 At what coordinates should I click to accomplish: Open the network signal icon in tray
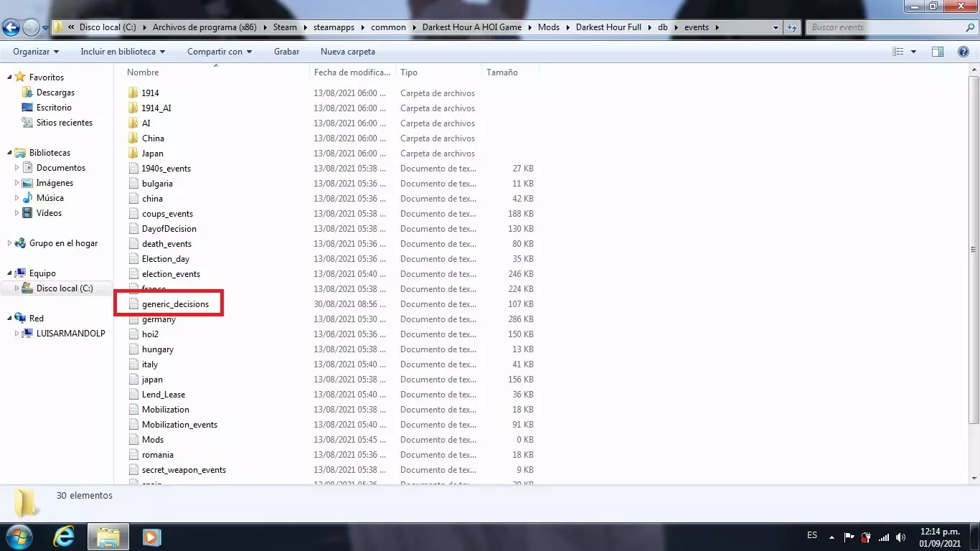click(x=884, y=537)
